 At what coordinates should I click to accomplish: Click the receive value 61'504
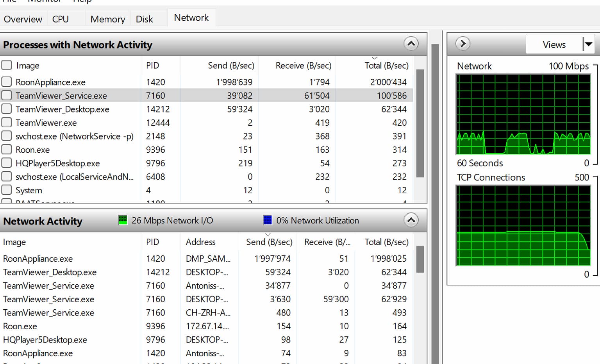point(317,95)
